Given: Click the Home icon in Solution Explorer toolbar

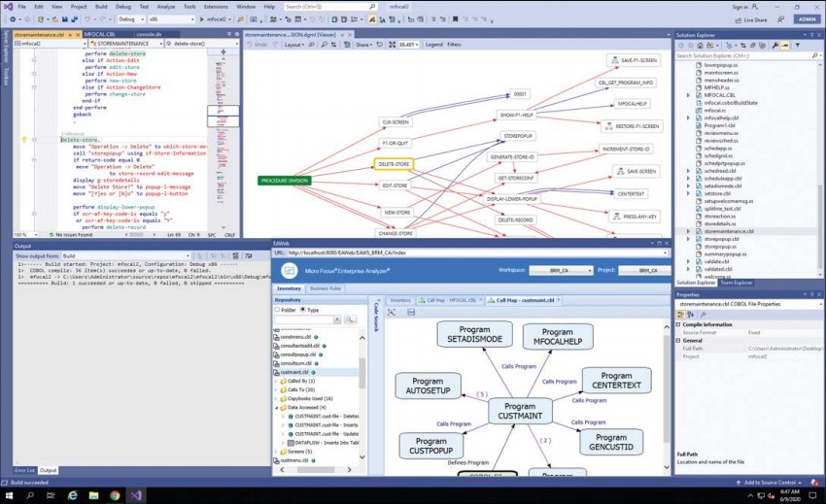Looking at the screenshot, I should click(x=700, y=46).
